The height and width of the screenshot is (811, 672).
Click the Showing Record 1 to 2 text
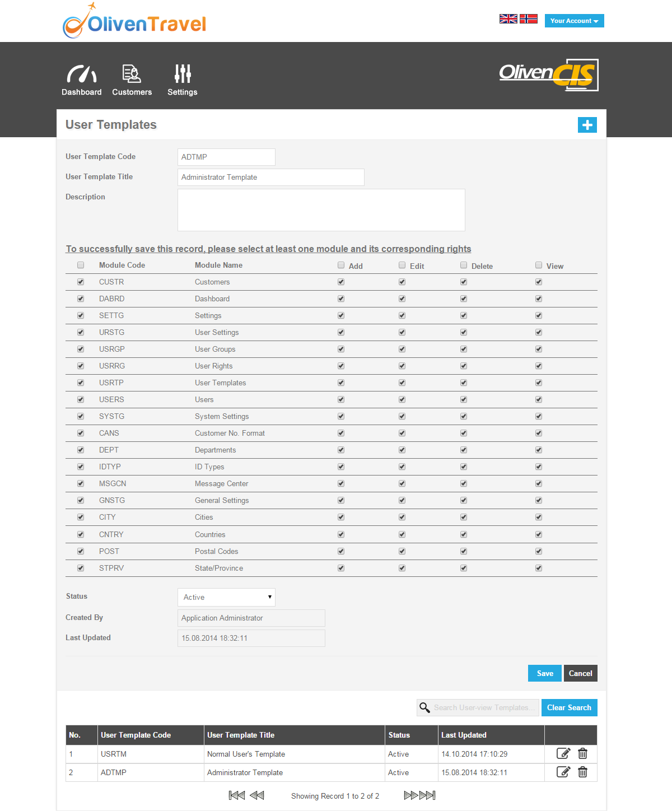(335, 796)
